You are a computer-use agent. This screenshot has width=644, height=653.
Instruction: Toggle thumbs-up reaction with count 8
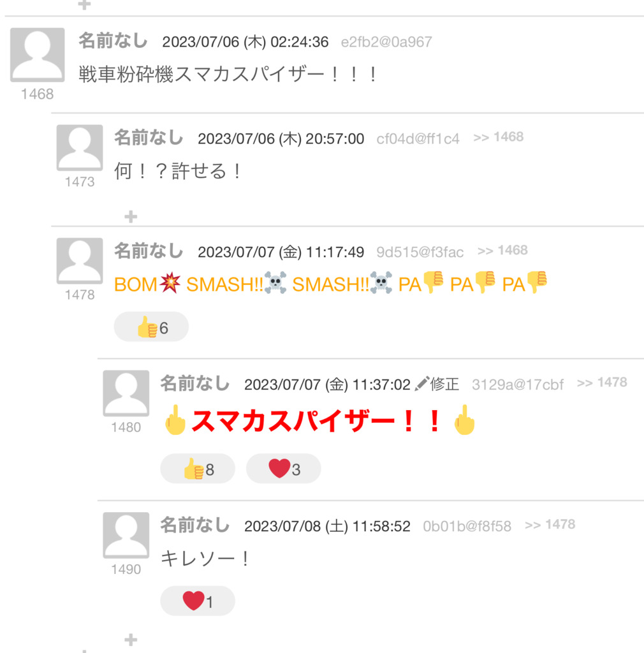pyautogui.click(x=198, y=469)
